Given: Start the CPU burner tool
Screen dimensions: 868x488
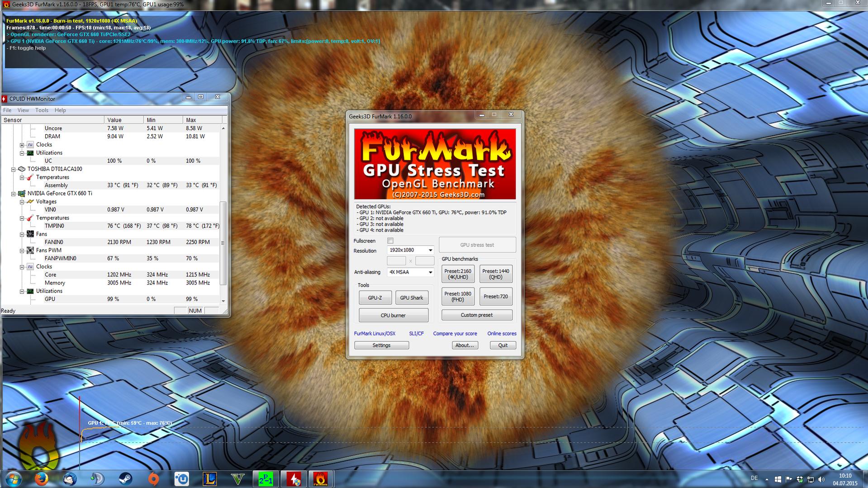Looking at the screenshot, I should pyautogui.click(x=393, y=315).
